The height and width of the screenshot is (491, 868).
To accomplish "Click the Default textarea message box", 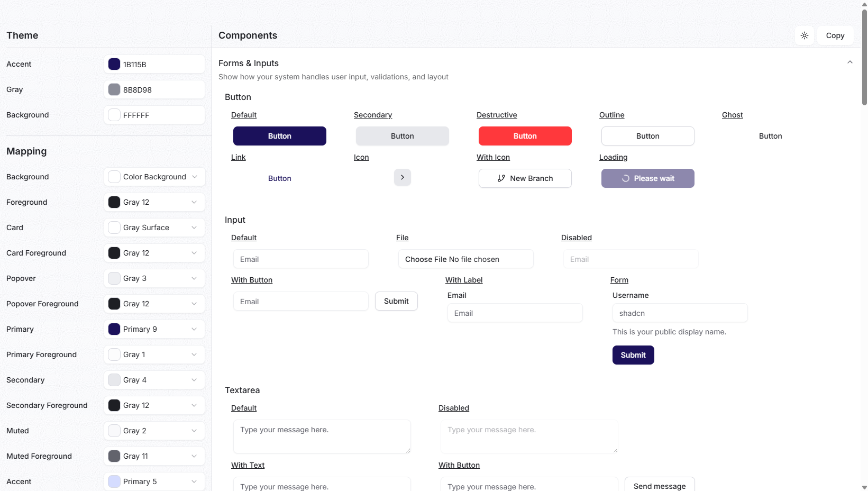I will (x=322, y=436).
